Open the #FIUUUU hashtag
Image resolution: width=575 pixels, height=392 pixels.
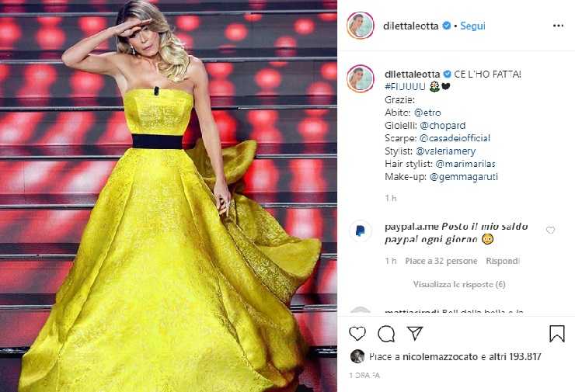tap(405, 86)
